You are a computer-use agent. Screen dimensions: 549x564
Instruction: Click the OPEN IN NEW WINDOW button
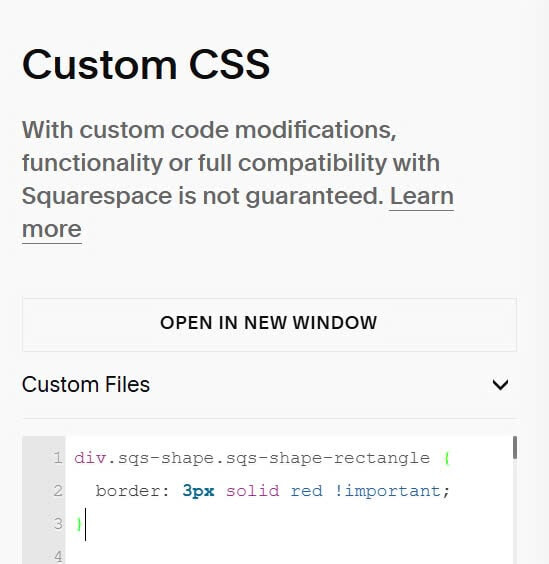click(x=269, y=324)
